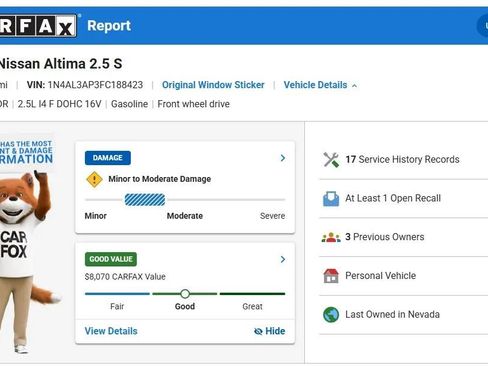Screen dimensions: 488x366
Task: Click the GOOD VALUE badge
Action: [x=111, y=259]
